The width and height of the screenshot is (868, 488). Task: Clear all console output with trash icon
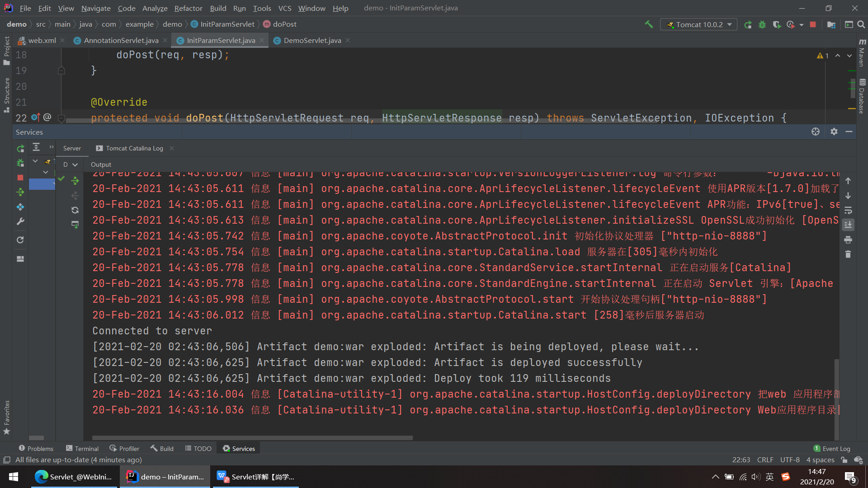[848, 254]
